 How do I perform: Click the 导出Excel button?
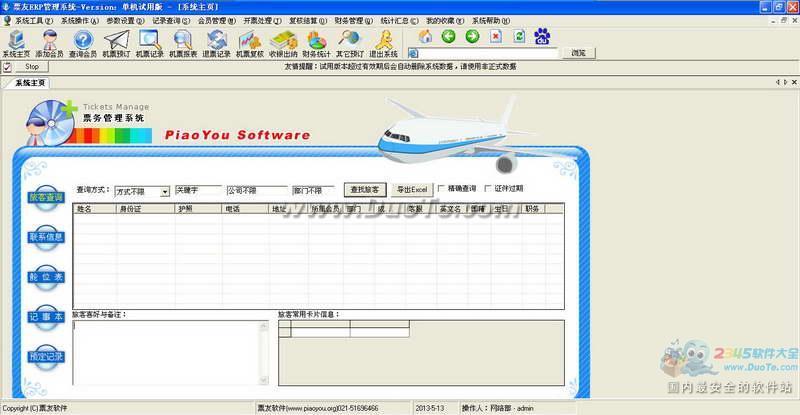click(412, 189)
